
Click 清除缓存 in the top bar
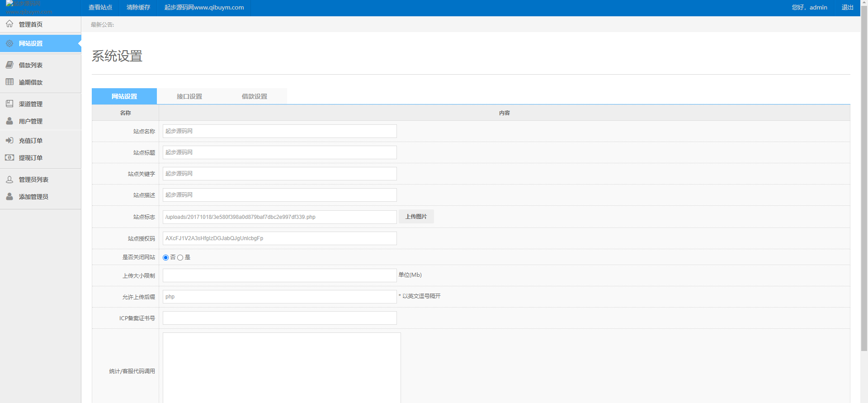[x=138, y=8]
